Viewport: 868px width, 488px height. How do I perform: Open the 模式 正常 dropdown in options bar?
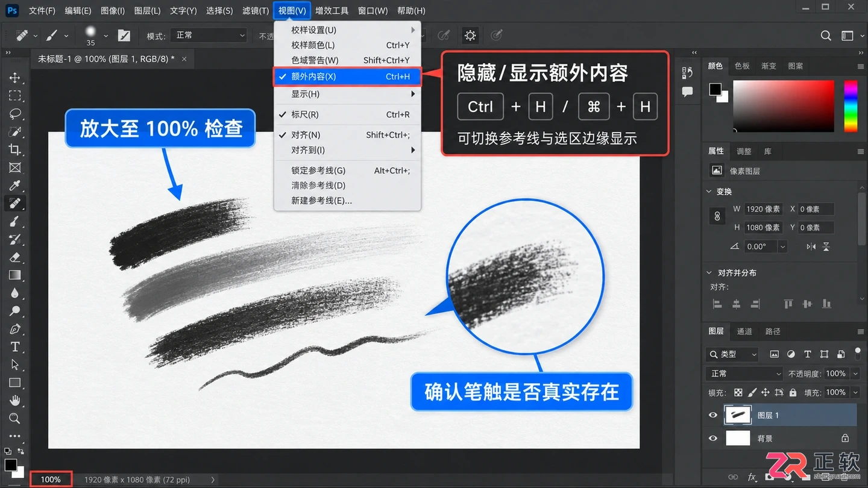click(210, 36)
